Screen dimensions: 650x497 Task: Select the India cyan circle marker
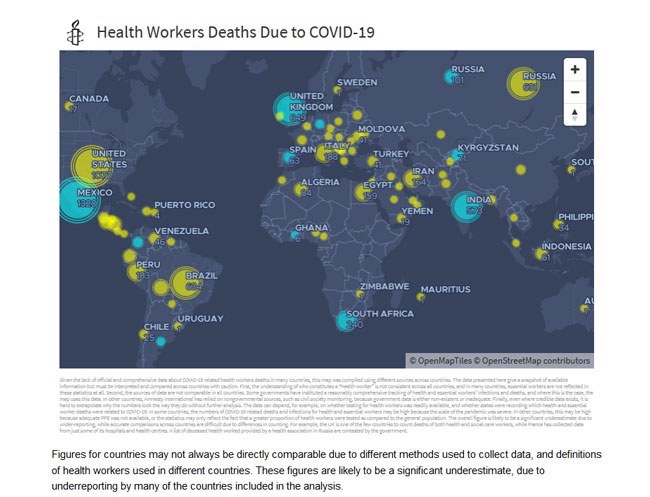click(x=465, y=206)
